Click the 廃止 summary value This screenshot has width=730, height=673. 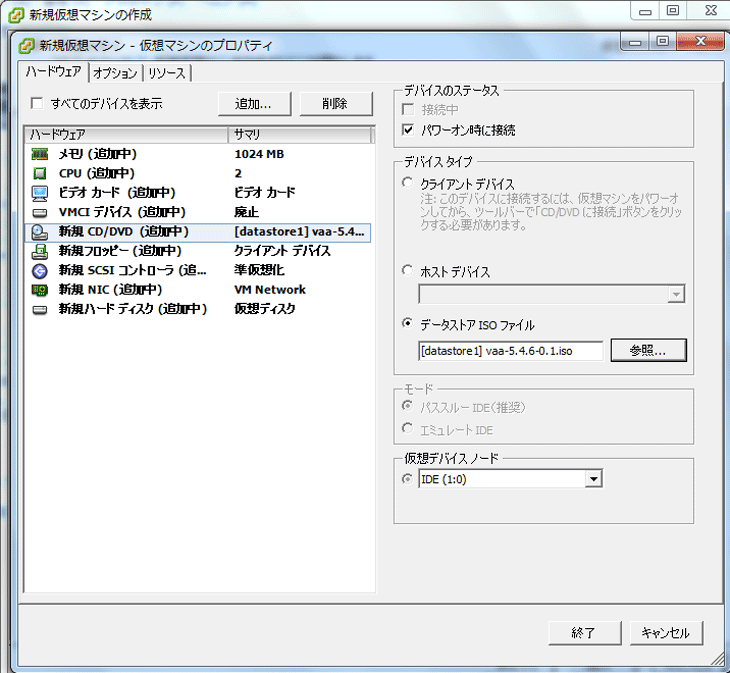(x=246, y=212)
